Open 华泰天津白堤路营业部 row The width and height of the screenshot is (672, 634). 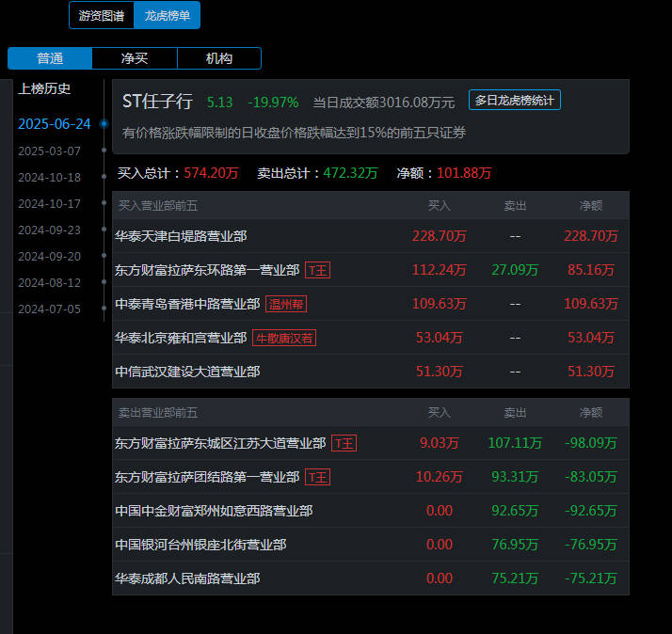(x=370, y=236)
